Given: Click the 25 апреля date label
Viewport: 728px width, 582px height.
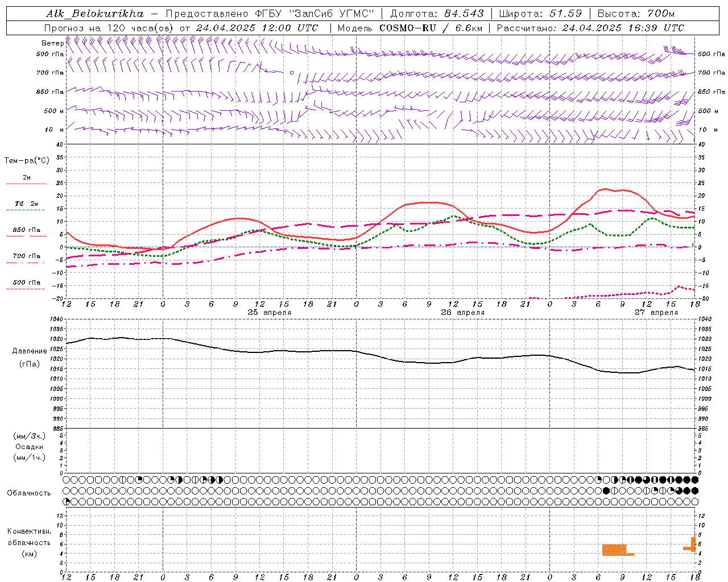Looking at the screenshot, I should click(x=269, y=313).
